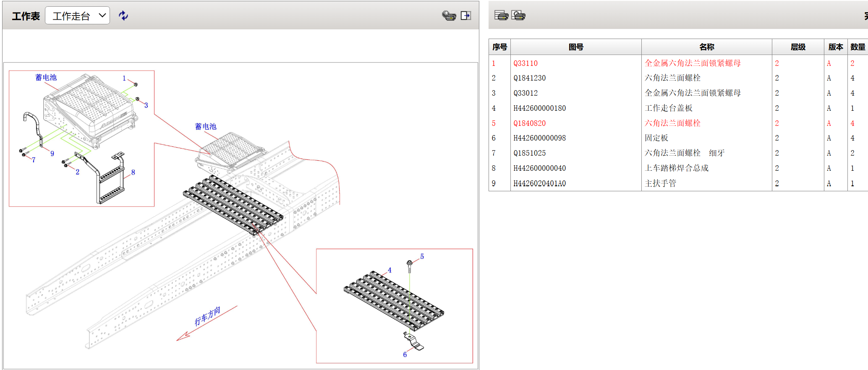
Task: Click the 层级 column header
Action: click(x=797, y=47)
